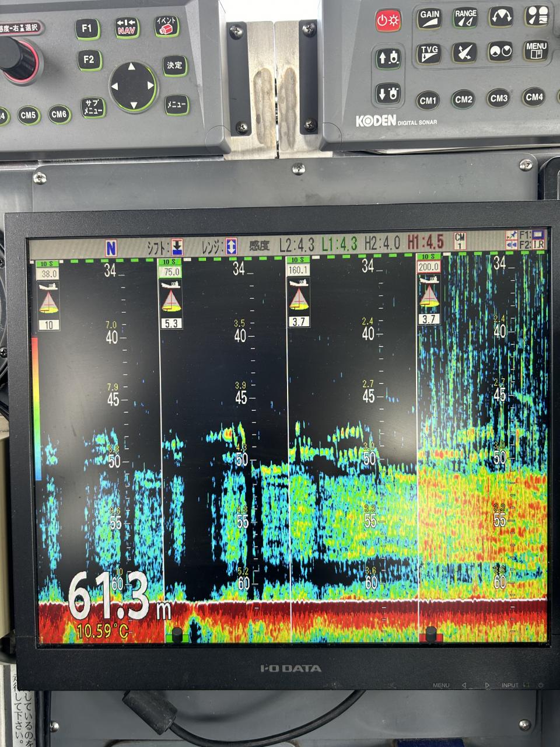Click the transducer raise arrow button

click(x=388, y=57)
